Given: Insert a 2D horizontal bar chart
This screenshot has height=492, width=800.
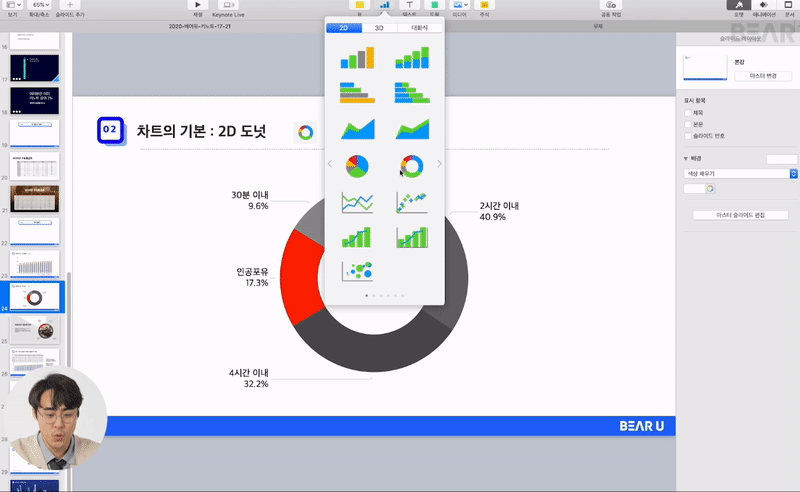Looking at the screenshot, I should pyautogui.click(x=357, y=93).
